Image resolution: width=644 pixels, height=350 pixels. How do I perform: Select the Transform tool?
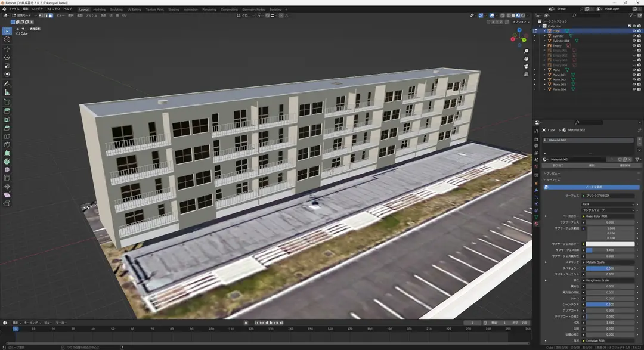7,75
